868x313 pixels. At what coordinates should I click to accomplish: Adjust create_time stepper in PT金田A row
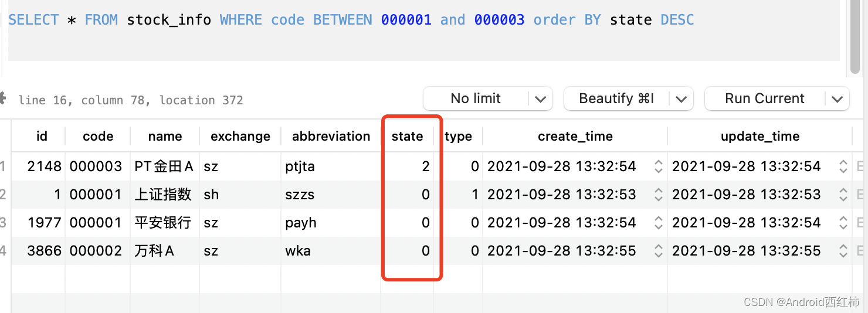click(658, 166)
